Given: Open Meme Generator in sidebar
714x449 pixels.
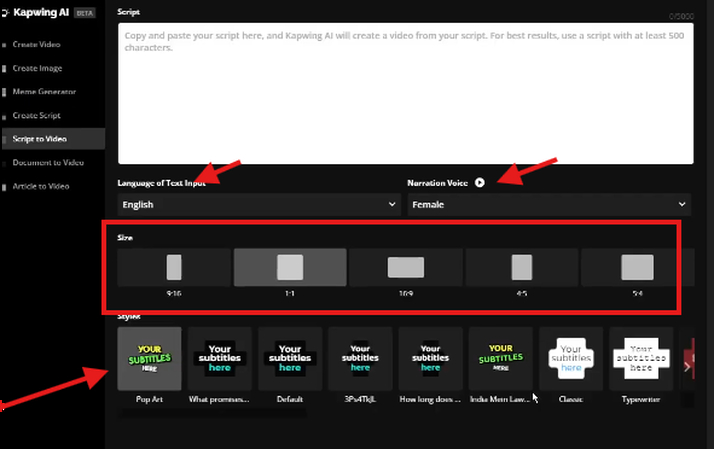Looking at the screenshot, I should pos(44,92).
